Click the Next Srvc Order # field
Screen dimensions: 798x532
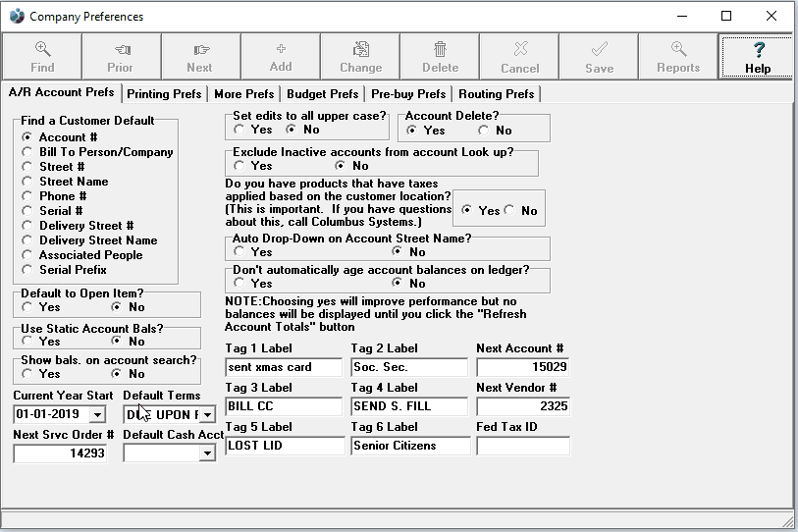(x=60, y=453)
